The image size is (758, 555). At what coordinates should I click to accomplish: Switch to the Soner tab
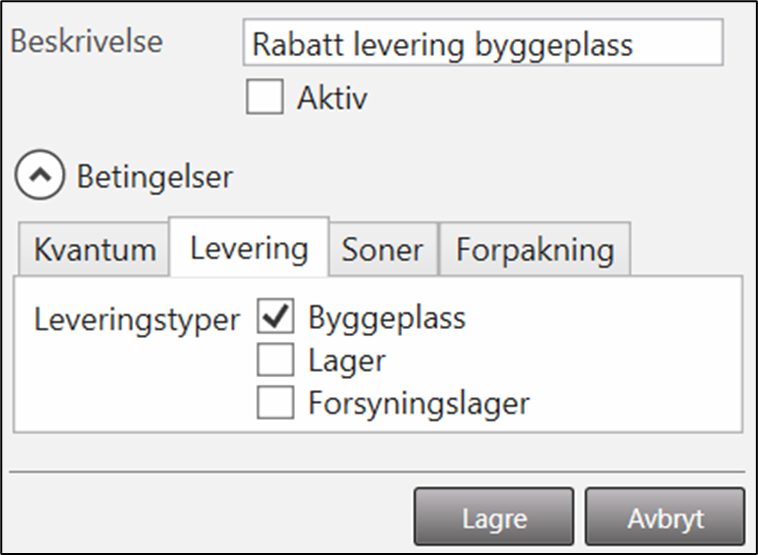pyautogui.click(x=383, y=250)
